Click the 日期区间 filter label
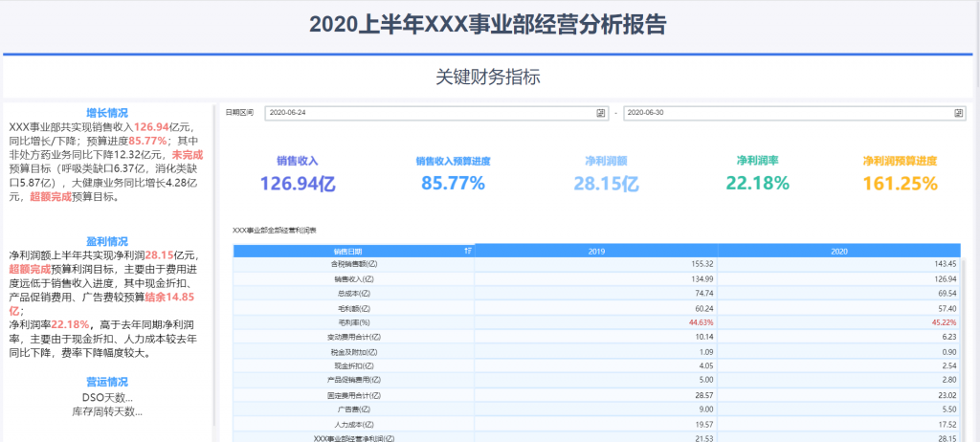This screenshot has width=980, height=442. coord(238,113)
